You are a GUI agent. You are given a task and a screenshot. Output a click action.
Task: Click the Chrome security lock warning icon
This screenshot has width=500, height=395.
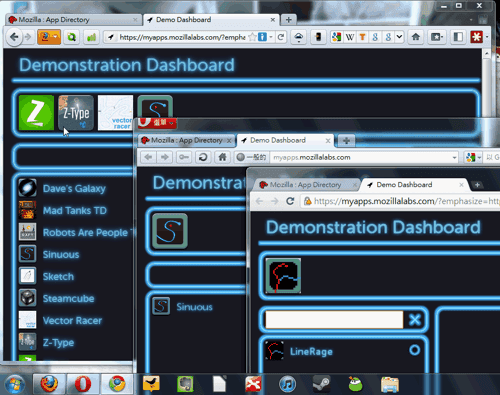pyautogui.click(x=308, y=201)
